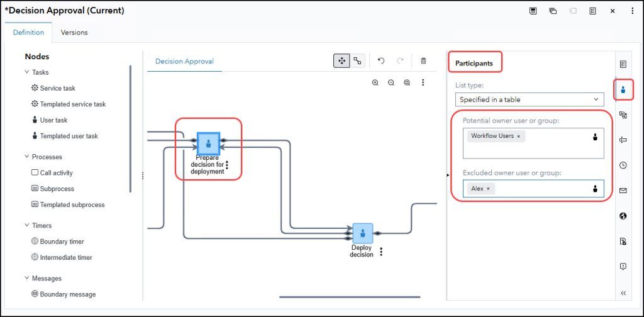Select the Decision Approval diagram tab
644x317 pixels.
tap(184, 61)
